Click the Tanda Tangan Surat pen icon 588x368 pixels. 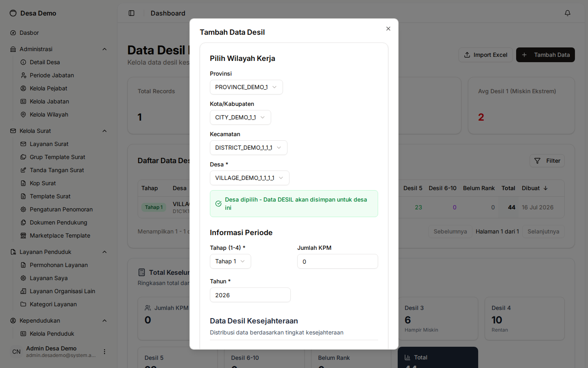click(x=23, y=170)
